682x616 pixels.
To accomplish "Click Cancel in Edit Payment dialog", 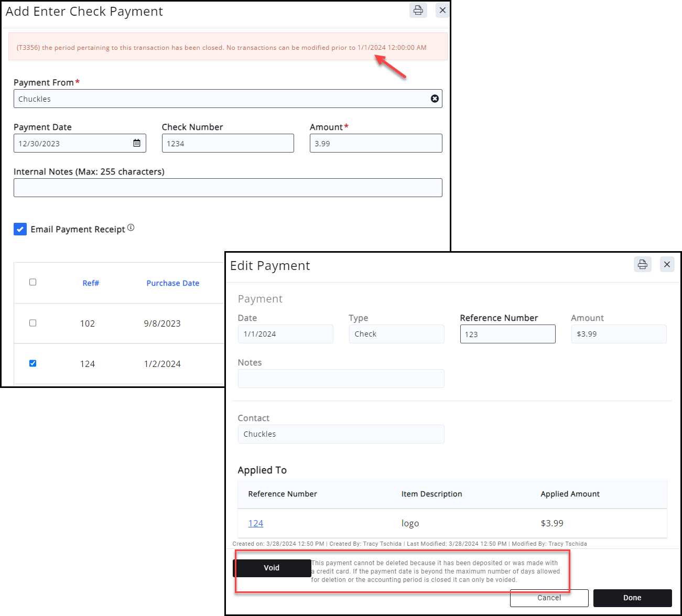I will [x=549, y=598].
